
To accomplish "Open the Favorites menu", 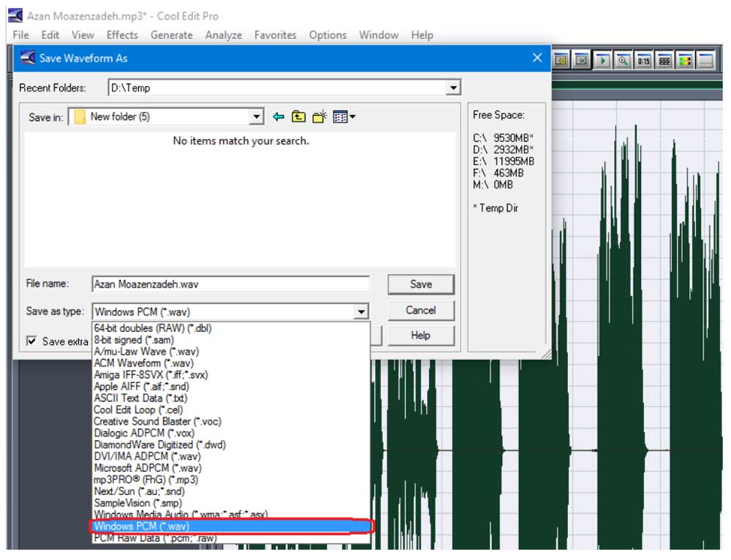I will point(275,35).
